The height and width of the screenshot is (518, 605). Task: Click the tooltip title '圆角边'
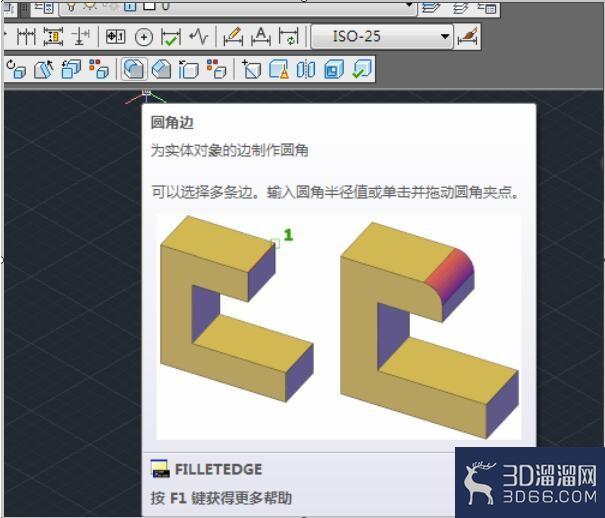[172, 123]
